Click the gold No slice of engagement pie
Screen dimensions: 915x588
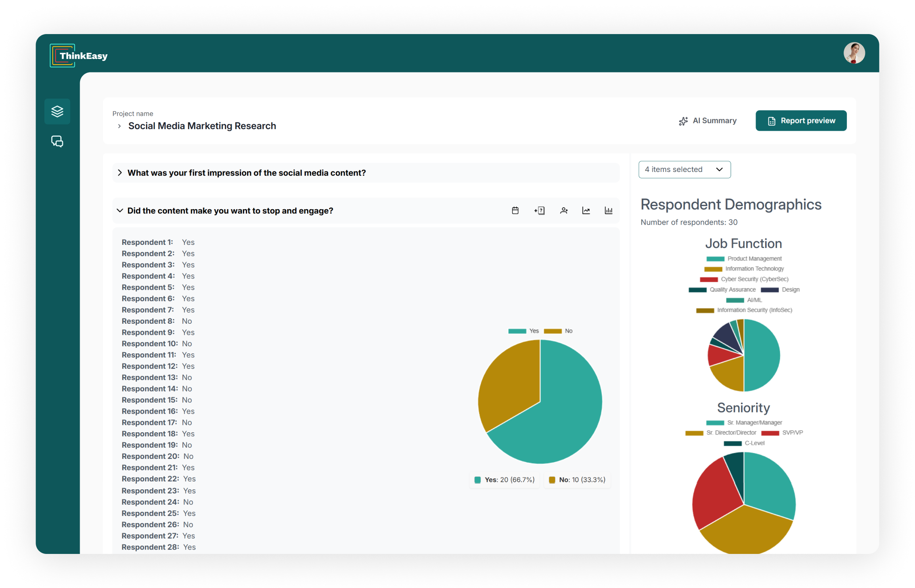[508, 380]
